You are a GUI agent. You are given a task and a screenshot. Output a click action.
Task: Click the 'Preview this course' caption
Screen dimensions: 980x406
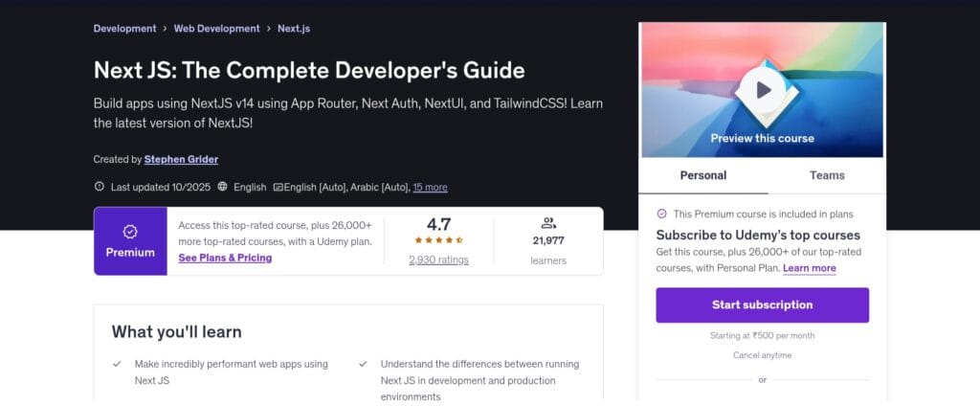pyautogui.click(x=762, y=138)
